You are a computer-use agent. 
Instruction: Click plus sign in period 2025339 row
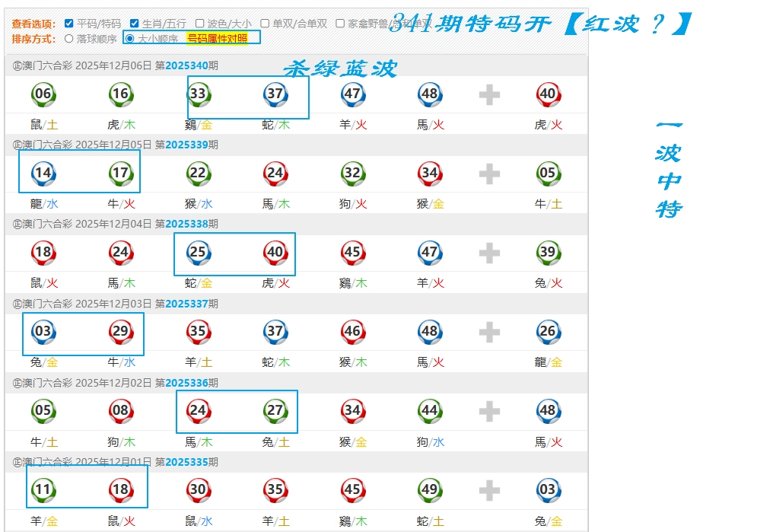click(489, 174)
